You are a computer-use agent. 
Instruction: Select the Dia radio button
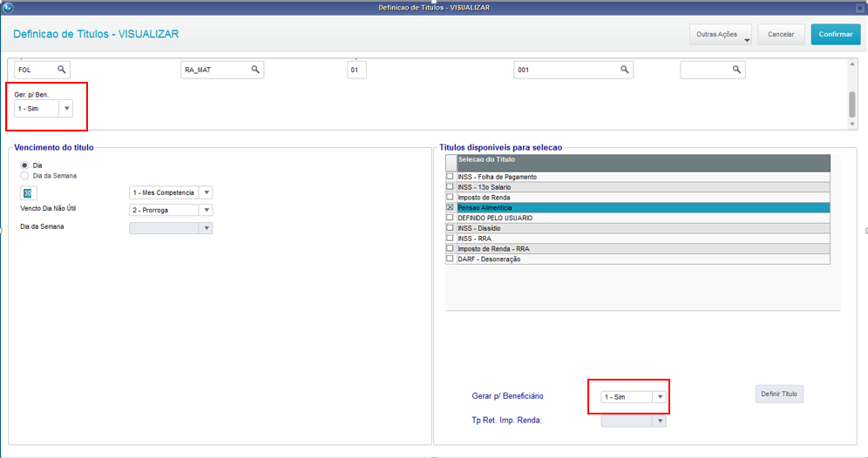pyautogui.click(x=24, y=165)
